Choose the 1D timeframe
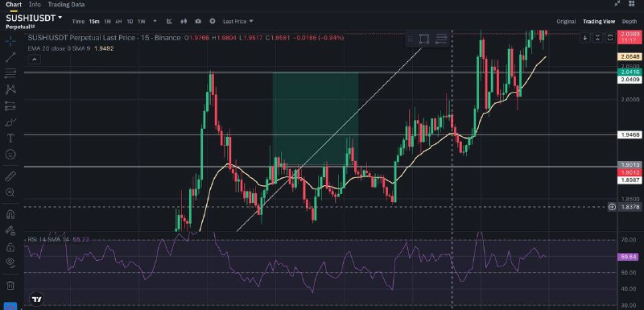Image resolution: width=644 pixels, height=310 pixels. click(130, 22)
